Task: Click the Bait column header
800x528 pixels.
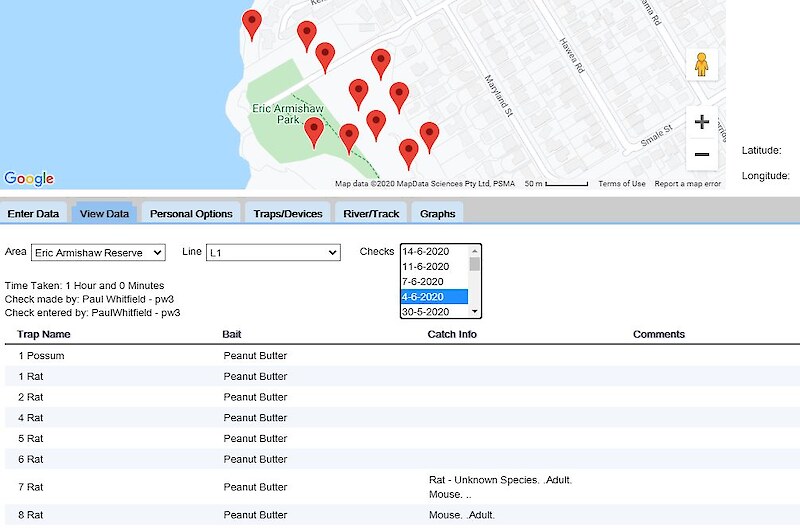Action: pos(232,334)
